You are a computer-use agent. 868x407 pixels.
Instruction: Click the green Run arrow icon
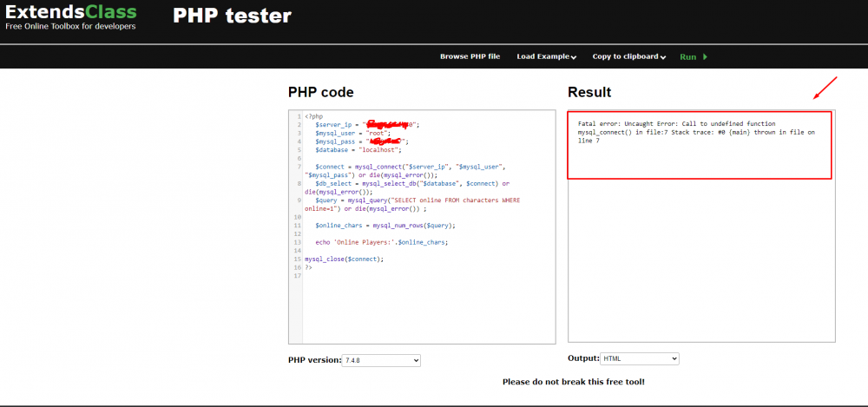coord(705,56)
